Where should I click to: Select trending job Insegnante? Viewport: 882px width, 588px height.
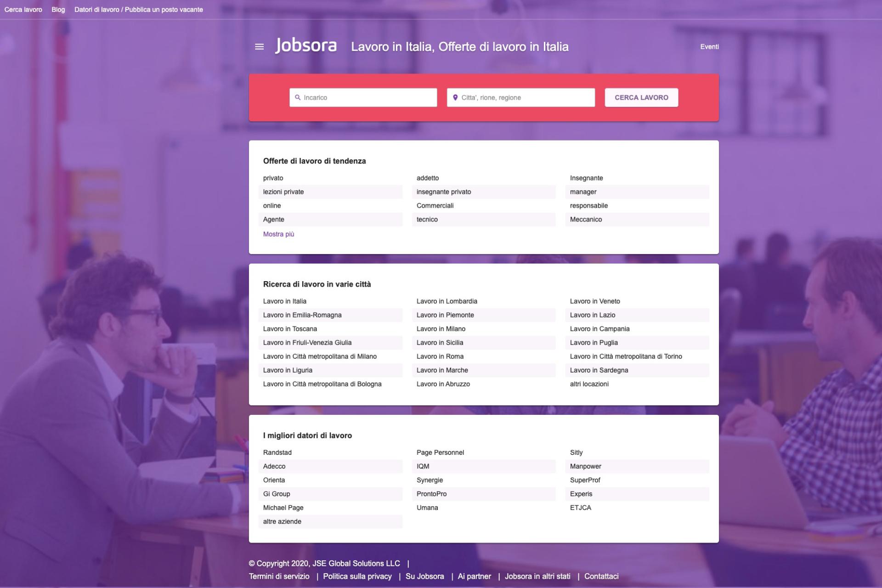pyautogui.click(x=587, y=178)
